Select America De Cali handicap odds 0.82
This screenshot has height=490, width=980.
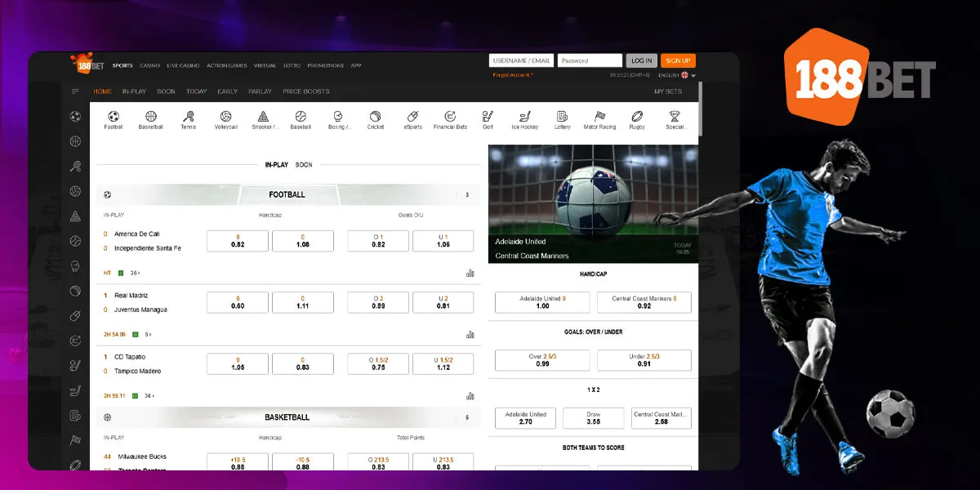click(238, 241)
